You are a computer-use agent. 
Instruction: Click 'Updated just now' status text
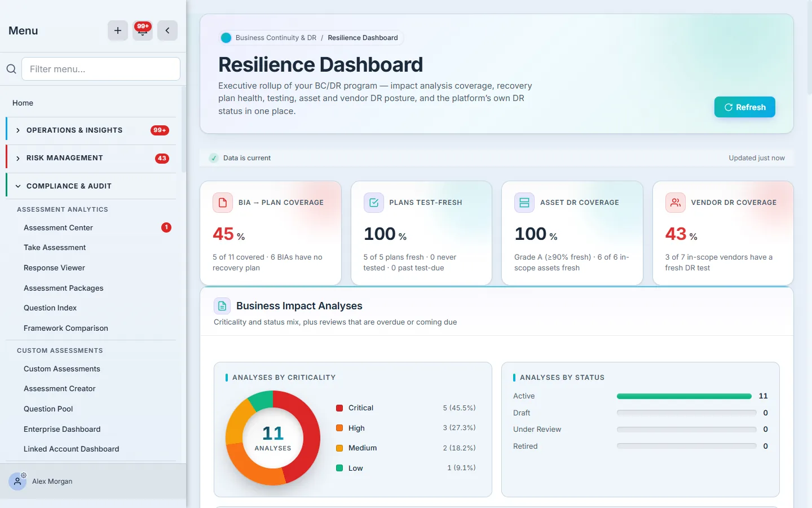coord(757,158)
